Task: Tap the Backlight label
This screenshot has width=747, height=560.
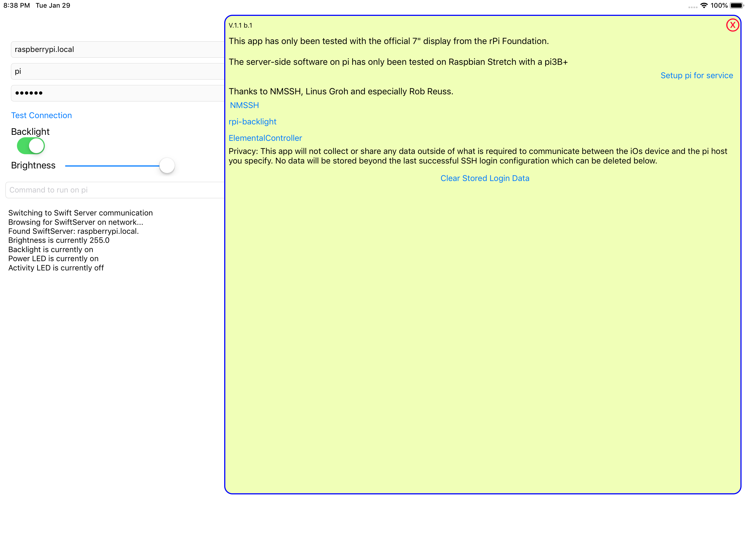Action: pyautogui.click(x=30, y=132)
